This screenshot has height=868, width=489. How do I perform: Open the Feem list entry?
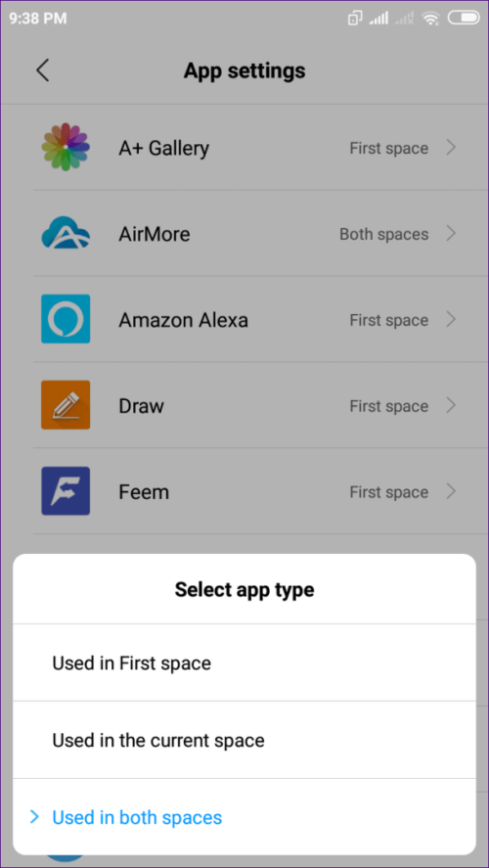click(x=244, y=491)
